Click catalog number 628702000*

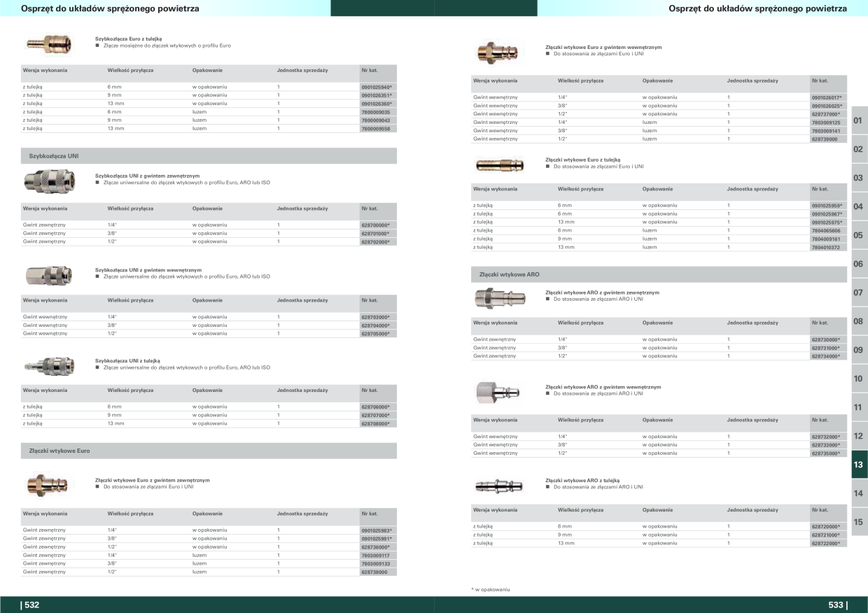(x=375, y=242)
